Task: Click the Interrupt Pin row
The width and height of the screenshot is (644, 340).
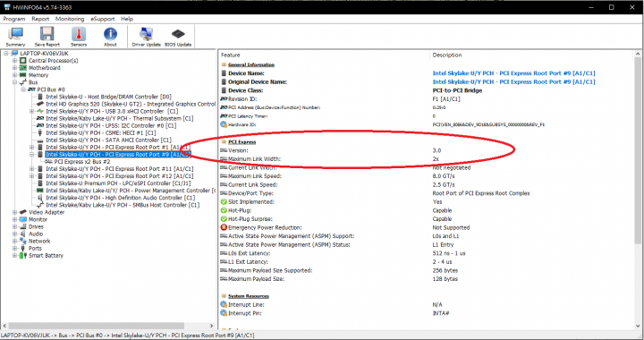Action: tap(427, 313)
